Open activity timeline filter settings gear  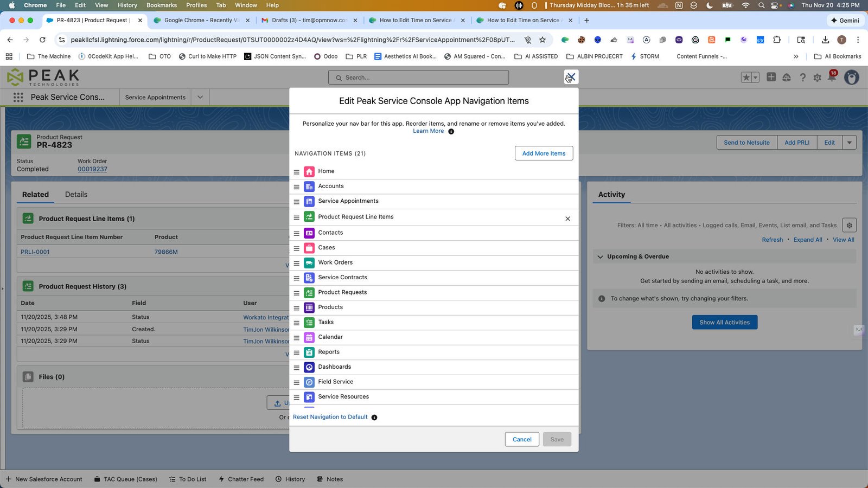click(x=849, y=226)
